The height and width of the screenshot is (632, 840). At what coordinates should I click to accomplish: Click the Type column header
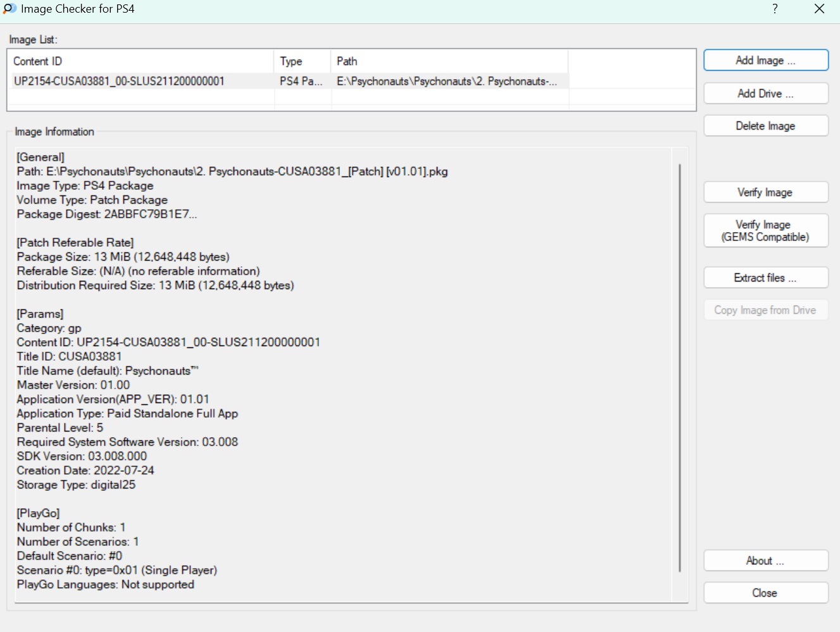coord(302,61)
